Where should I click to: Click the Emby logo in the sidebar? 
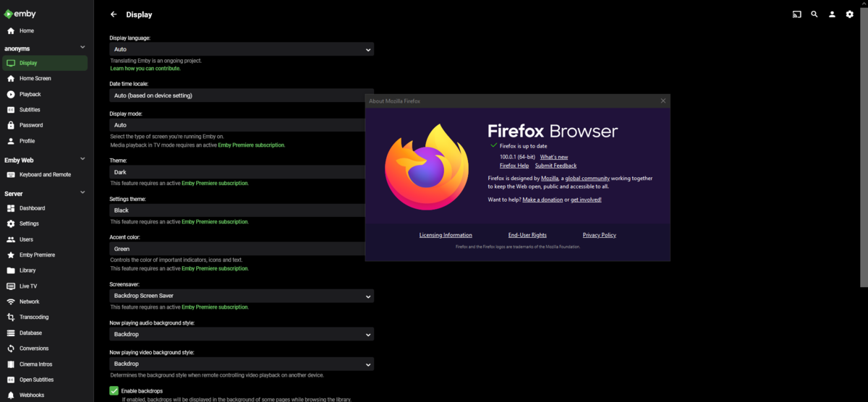(19, 13)
